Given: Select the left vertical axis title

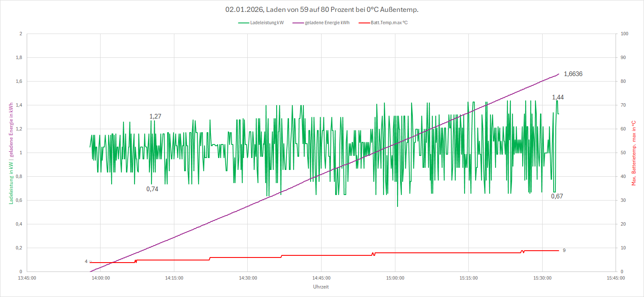Looking at the screenshot, I should (x=11, y=153).
